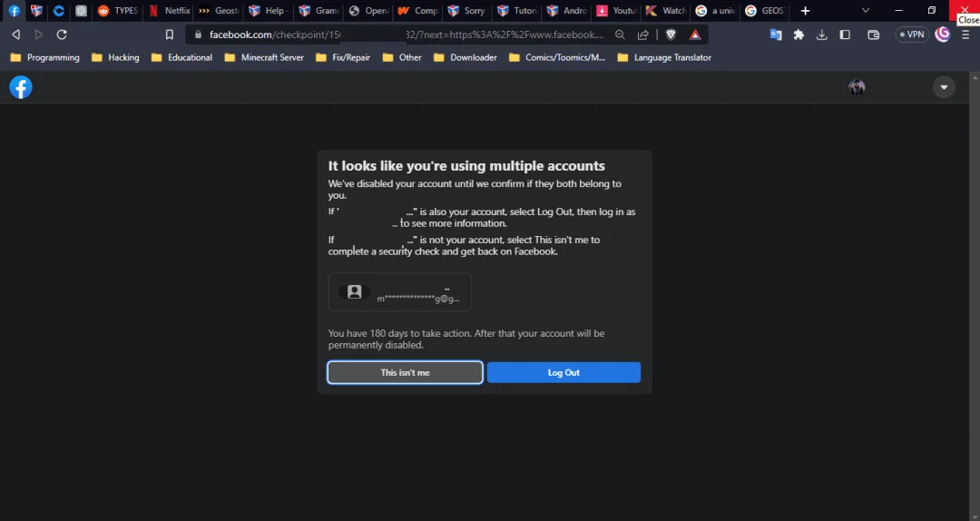Toggle the browser sidebar panel icon
The width and height of the screenshot is (980, 521).
(x=845, y=34)
